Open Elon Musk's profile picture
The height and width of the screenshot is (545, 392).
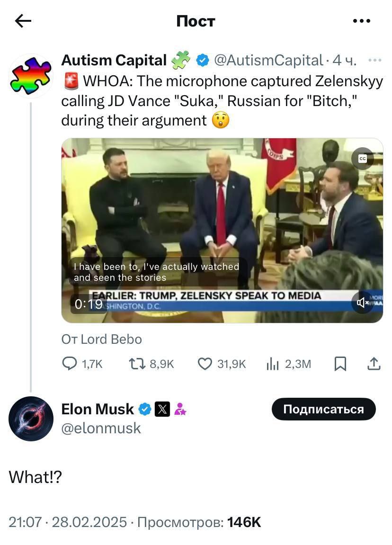tap(31, 419)
